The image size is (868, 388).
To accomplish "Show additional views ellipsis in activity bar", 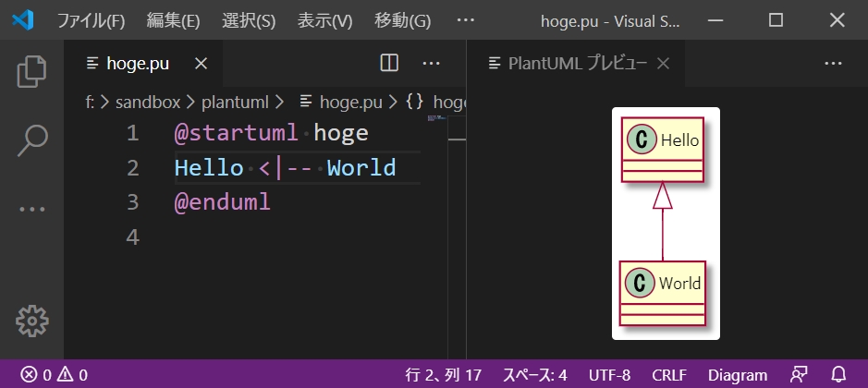I will coord(31,209).
